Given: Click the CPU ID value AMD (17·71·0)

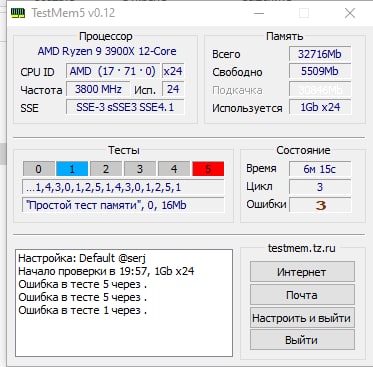Looking at the screenshot, I should 113,71.
